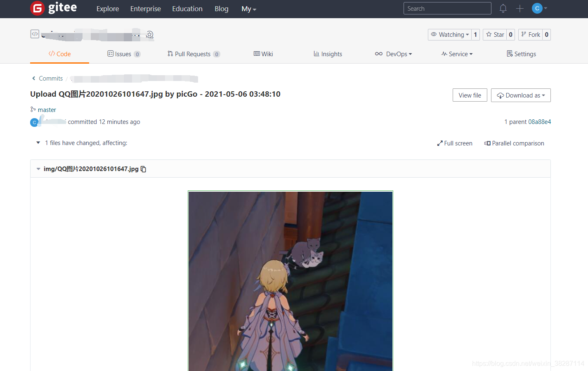Open the Wiki tab
Viewport: 588px width, 371px height.
pyautogui.click(x=263, y=54)
